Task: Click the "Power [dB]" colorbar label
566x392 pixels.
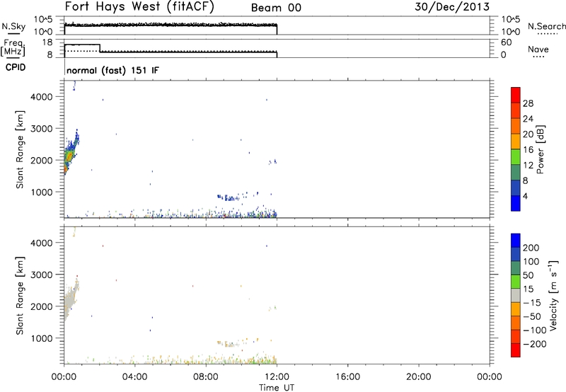Action: (540, 149)
